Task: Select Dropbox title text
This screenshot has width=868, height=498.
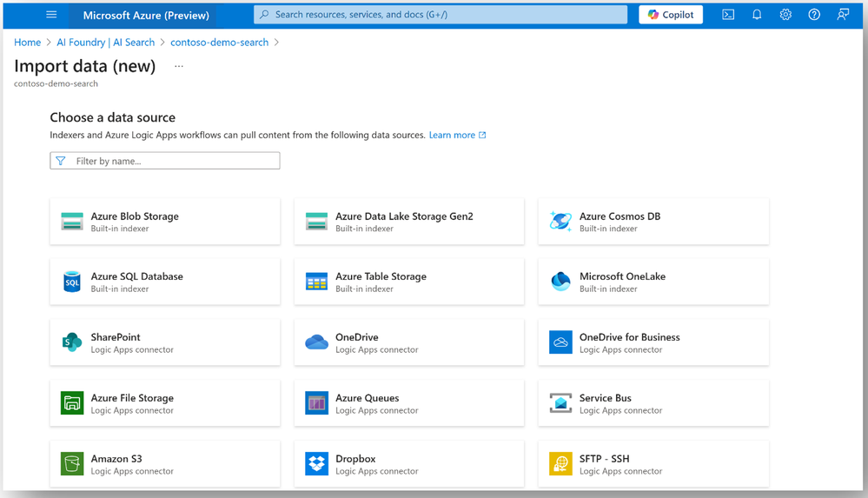Action: point(355,459)
